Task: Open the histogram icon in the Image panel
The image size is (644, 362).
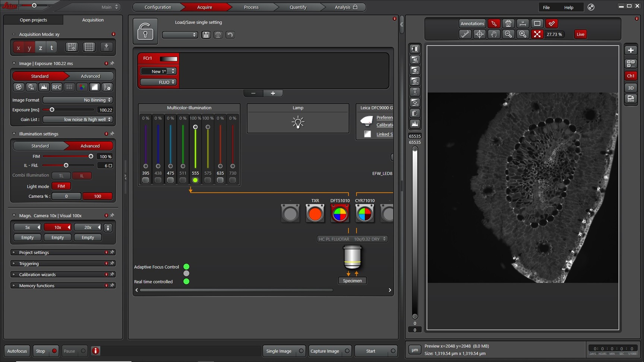Action: [x=44, y=87]
